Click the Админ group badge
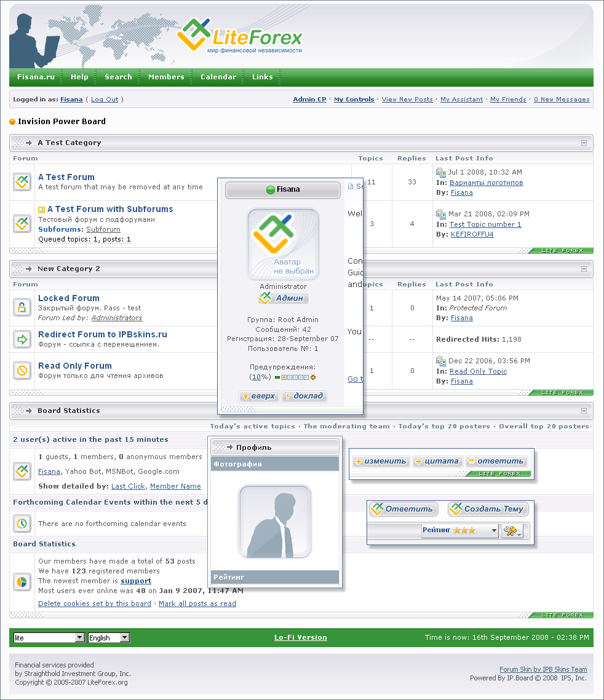 point(283,298)
